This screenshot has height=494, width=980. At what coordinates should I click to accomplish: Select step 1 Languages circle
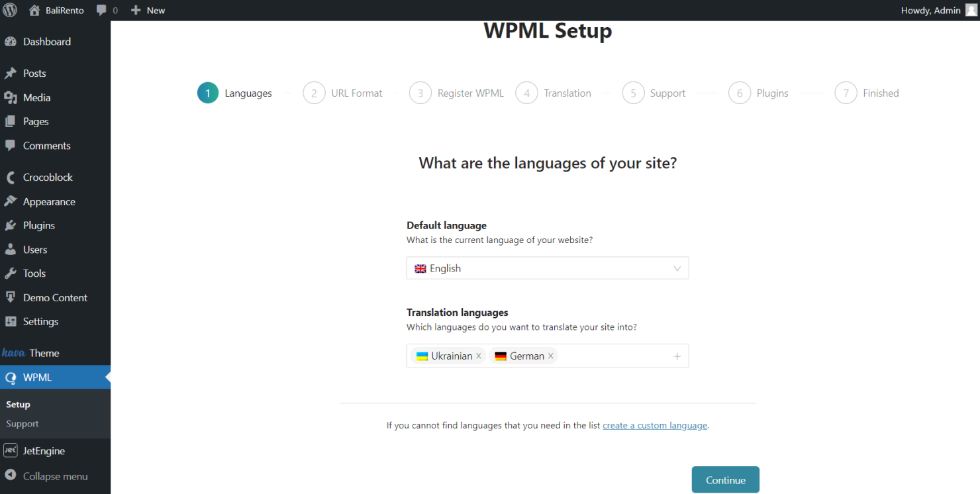click(208, 93)
